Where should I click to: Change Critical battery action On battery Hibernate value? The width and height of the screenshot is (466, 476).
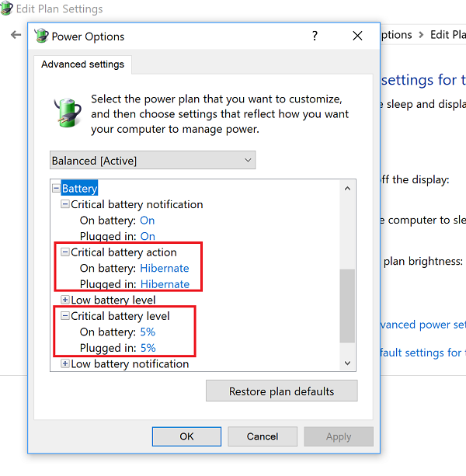(x=165, y=269)
